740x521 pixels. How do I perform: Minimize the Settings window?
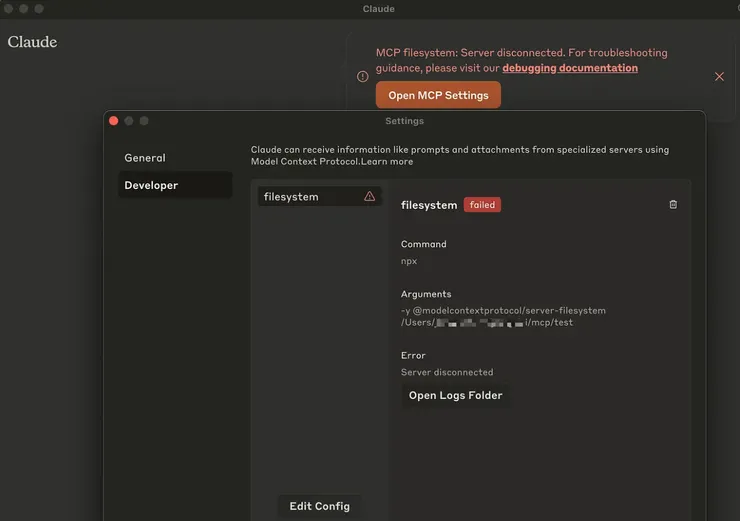pos(129,121)
